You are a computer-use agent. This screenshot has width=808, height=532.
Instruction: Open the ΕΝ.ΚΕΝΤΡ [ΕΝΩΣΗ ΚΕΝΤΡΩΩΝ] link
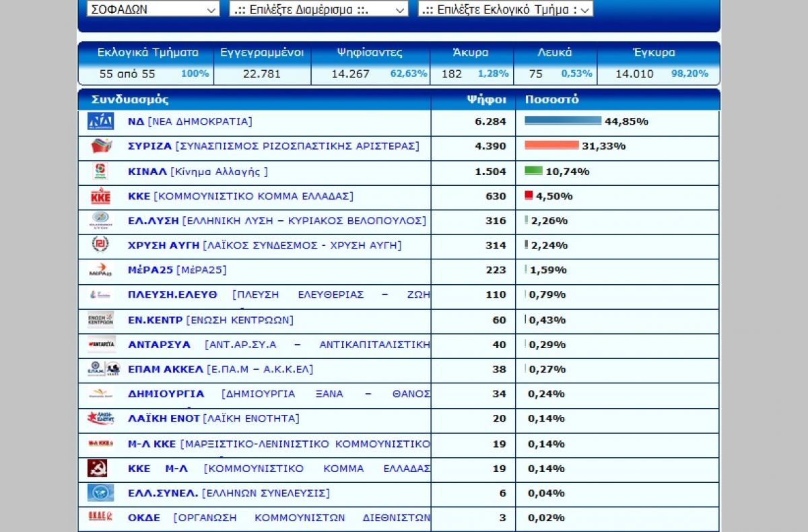tap(211, 320)
